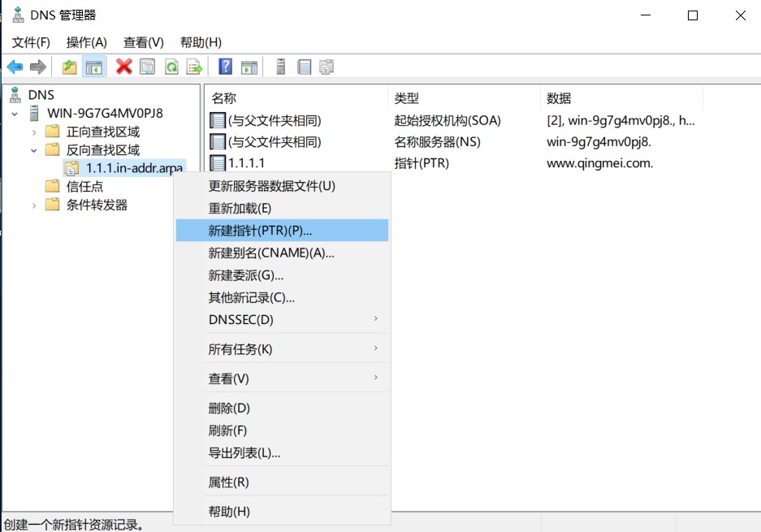The image size is (761, 532).
Task: Click the Export list toolbar icon
Action: coord(195,67)
